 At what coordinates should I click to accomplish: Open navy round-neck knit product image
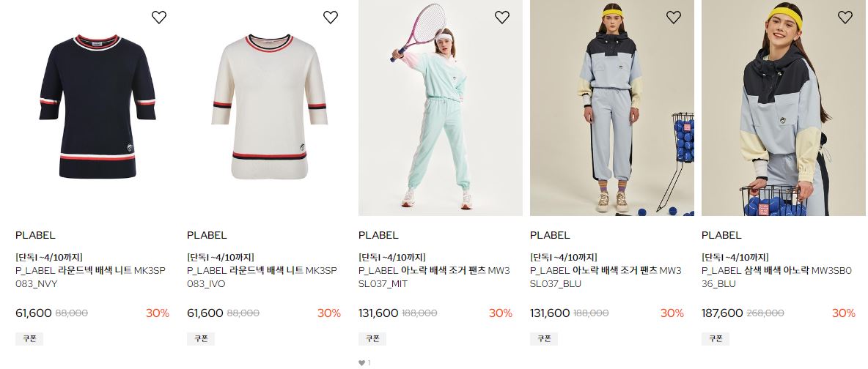point(98,108)
